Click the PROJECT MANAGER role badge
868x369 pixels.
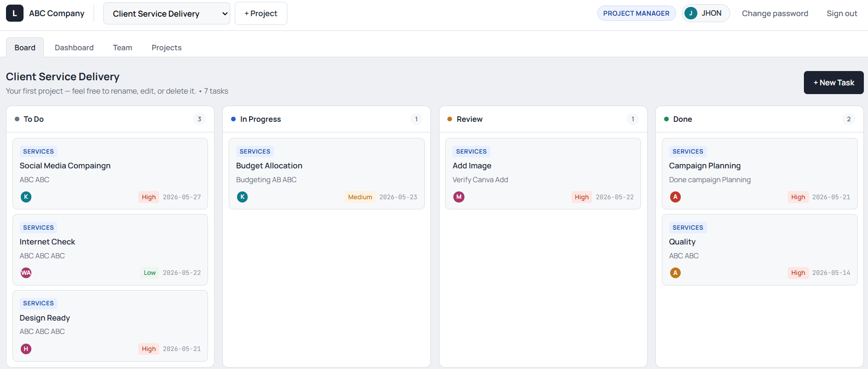click(636, 13)
